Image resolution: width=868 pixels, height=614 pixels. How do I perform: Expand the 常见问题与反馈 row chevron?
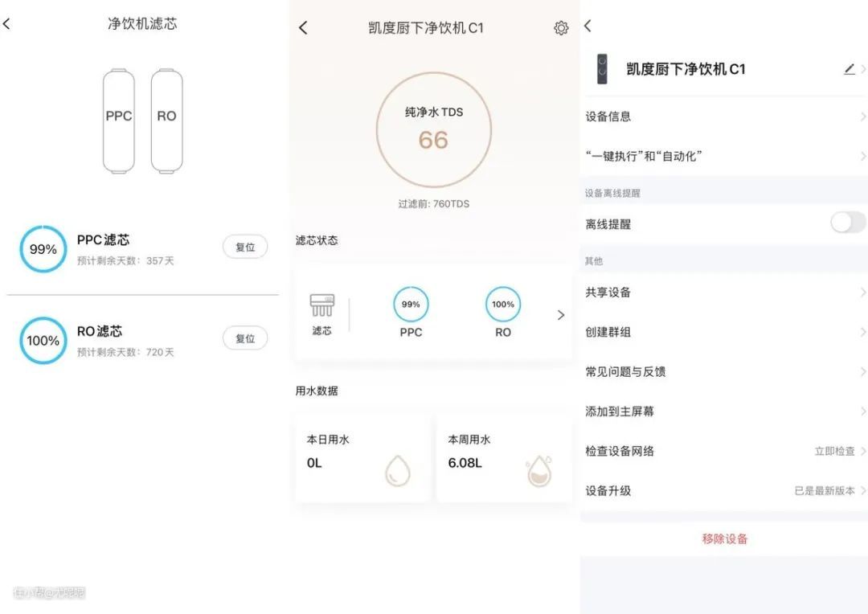tap(863, 371)
